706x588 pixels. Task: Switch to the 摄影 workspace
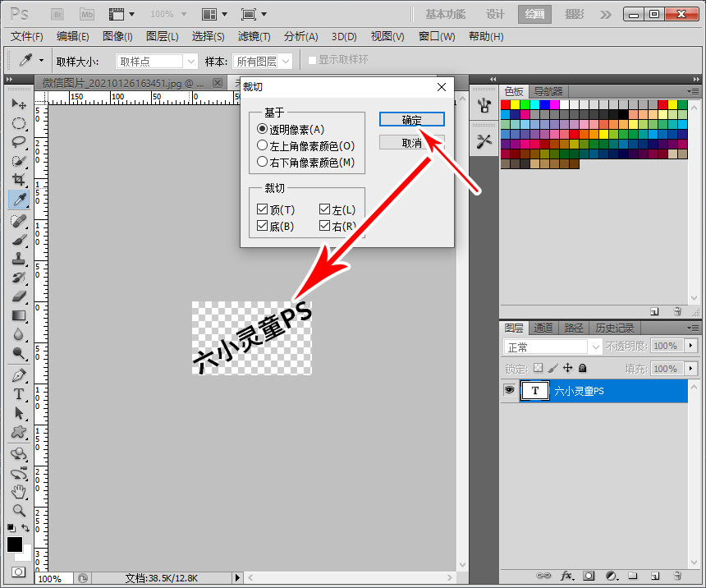(574, 15)
